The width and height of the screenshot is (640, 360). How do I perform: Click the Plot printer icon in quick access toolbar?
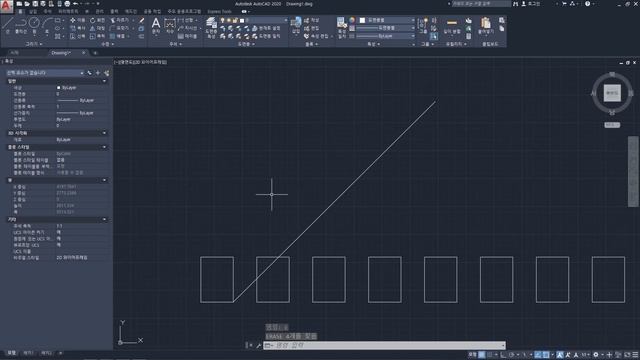67,4
